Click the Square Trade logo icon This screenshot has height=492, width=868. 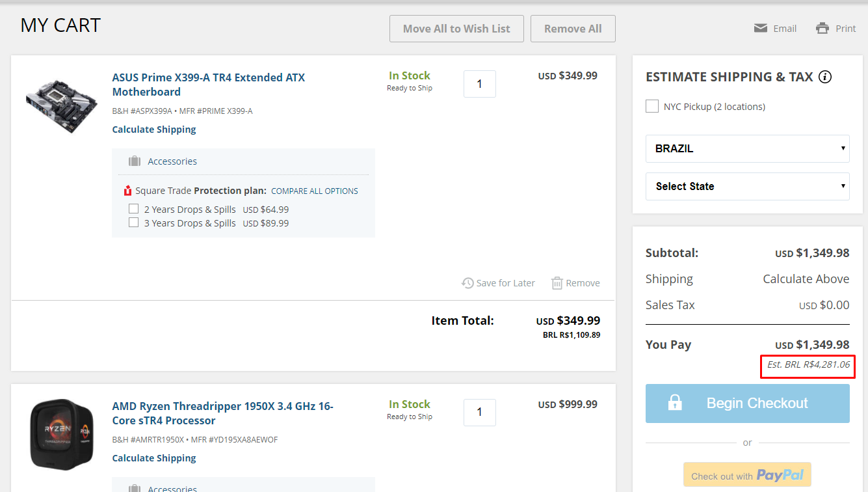pyautogui.click(x=127, y=191)
